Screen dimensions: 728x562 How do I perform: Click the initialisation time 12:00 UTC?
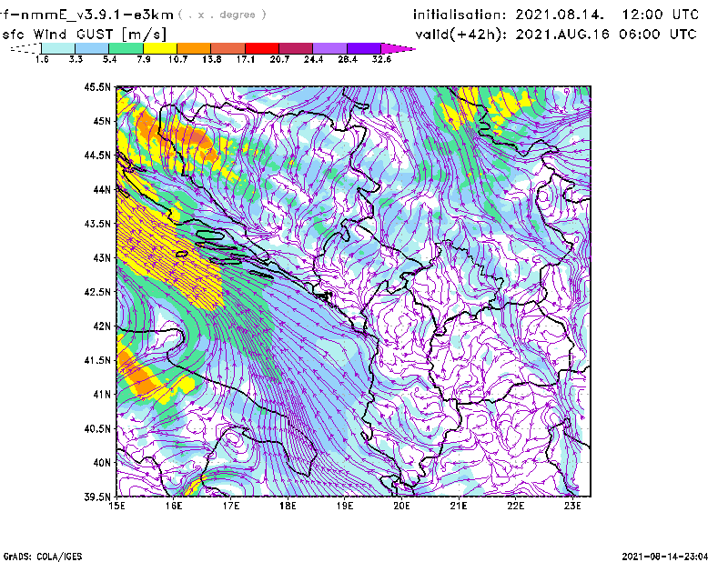[661, 15]
